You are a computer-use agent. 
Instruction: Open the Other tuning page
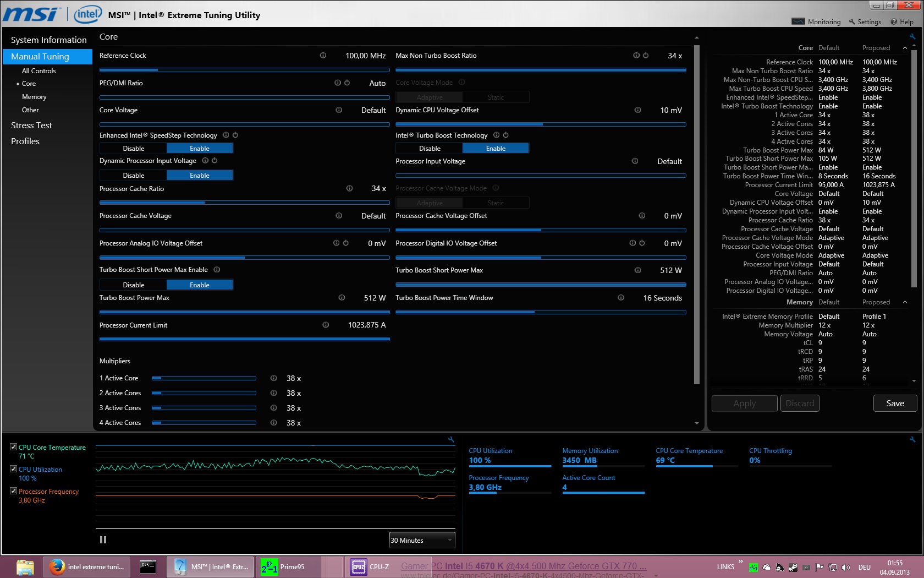coord(30,110)
